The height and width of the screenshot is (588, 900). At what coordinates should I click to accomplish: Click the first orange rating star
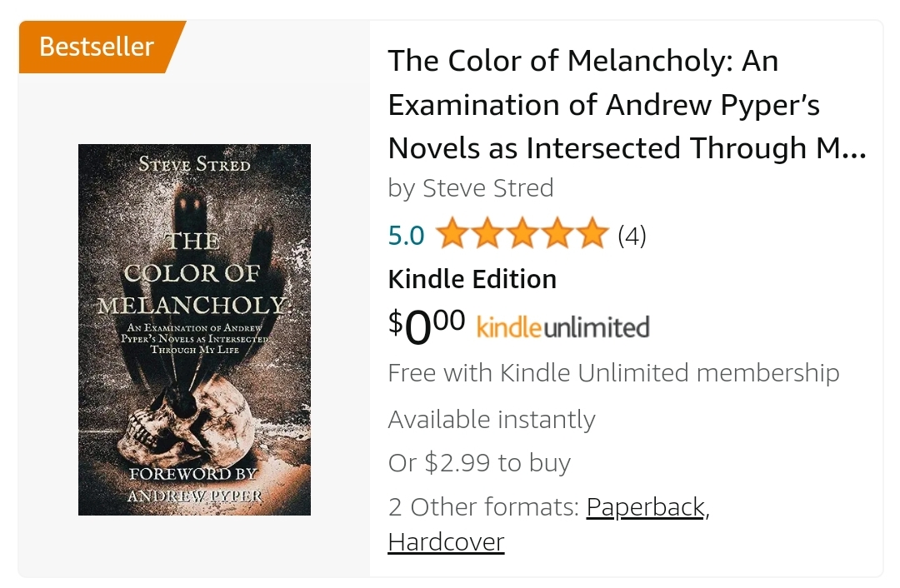click(x=452, y=235)
